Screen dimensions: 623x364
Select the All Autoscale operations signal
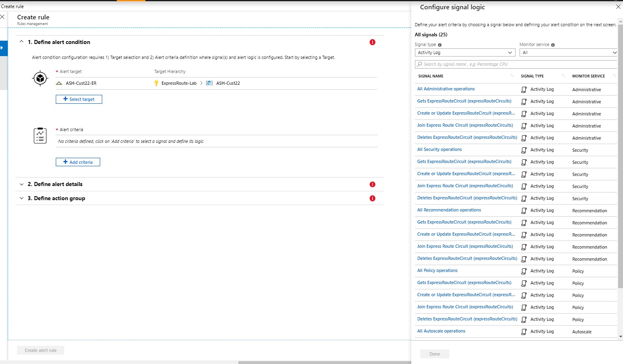point(441,331)
